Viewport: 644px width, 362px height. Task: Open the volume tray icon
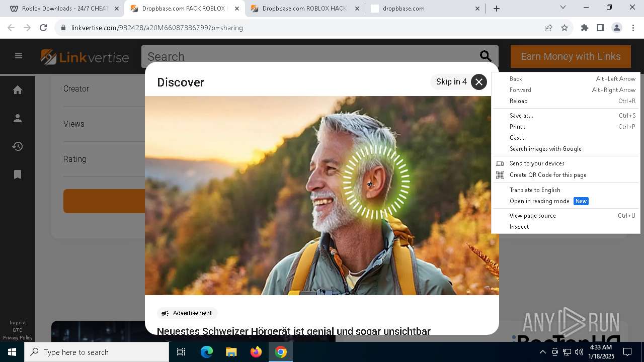pyautogui.click(x=579, y=352)
